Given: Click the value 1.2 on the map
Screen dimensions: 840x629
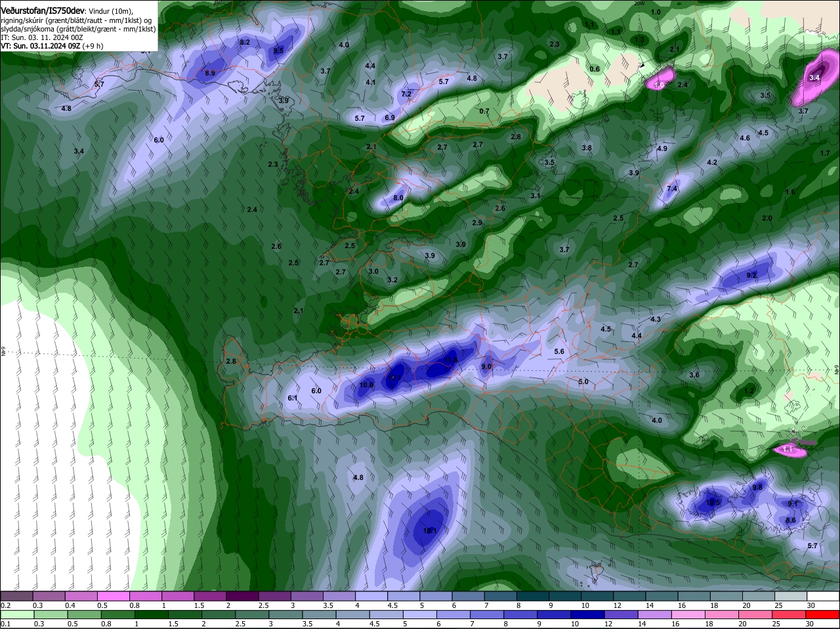Looking at the screenshot, I should [x=749, y=391].
